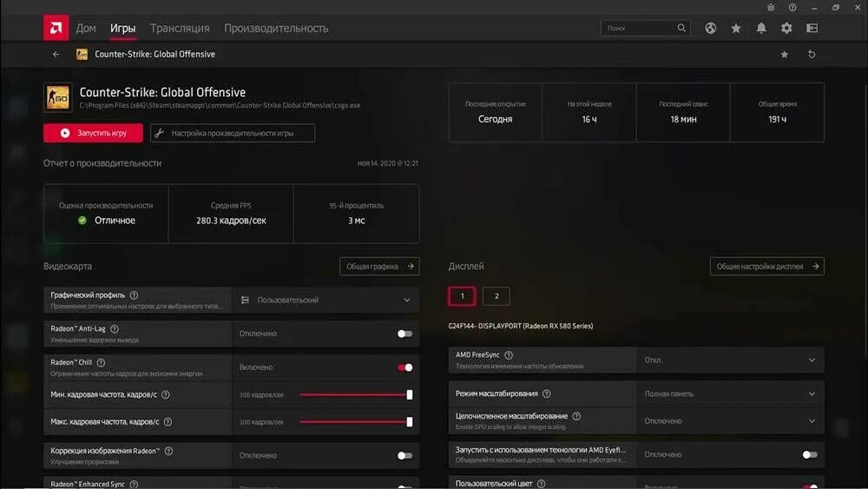Expand Графический профиль dropdown
The height and width of the screenshot is (489, 868).
[x=325, y=301]
